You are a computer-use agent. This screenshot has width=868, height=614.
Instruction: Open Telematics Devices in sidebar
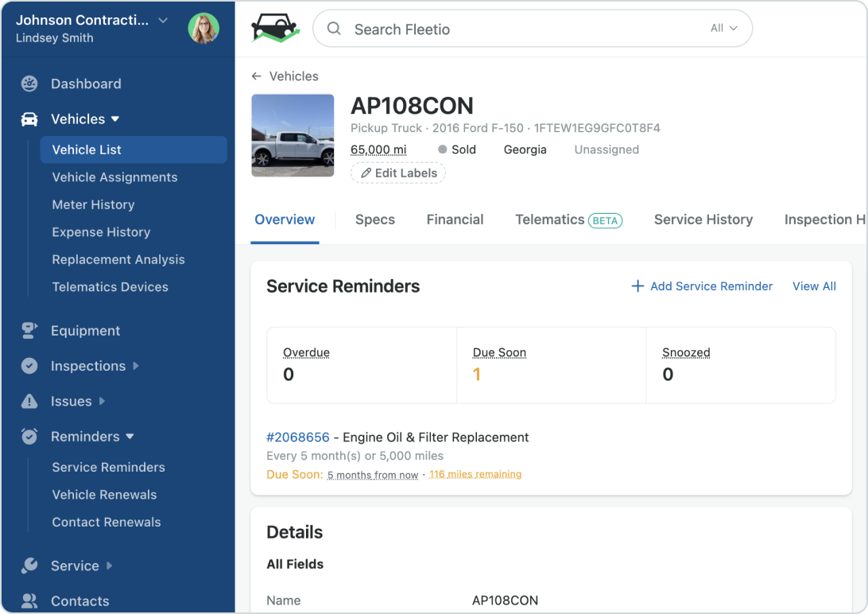pyautogui.click(x=110, y=287)
